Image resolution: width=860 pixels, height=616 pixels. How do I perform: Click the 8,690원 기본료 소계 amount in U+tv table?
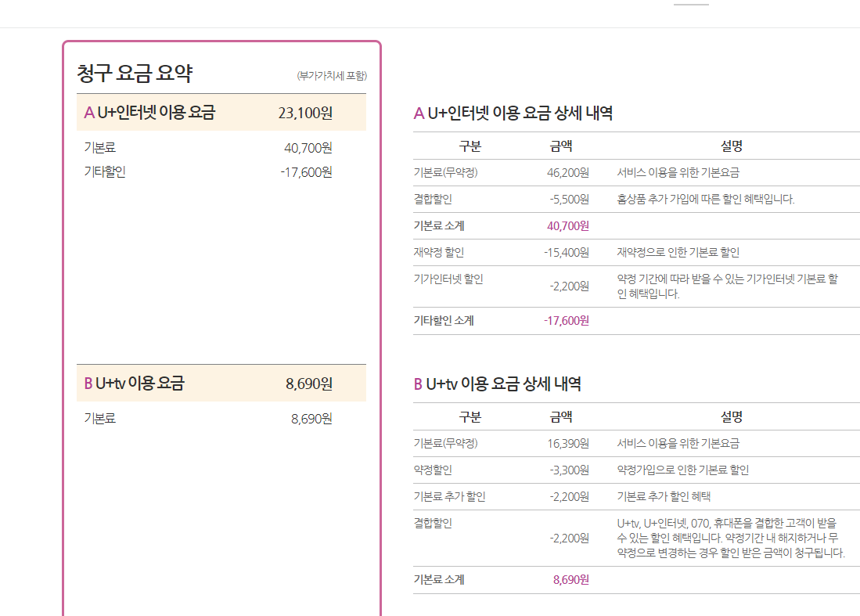570,580
